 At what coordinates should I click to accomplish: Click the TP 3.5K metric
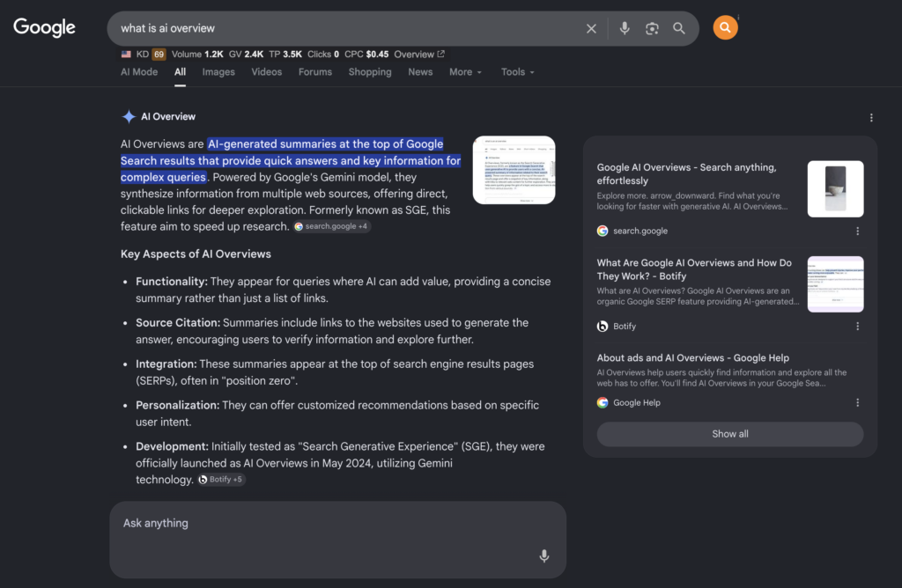[x=285, y=54]
